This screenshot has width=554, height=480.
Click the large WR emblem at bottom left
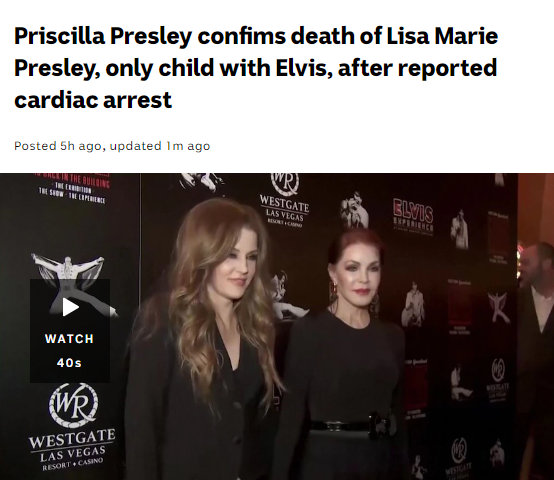click(73, 405)
